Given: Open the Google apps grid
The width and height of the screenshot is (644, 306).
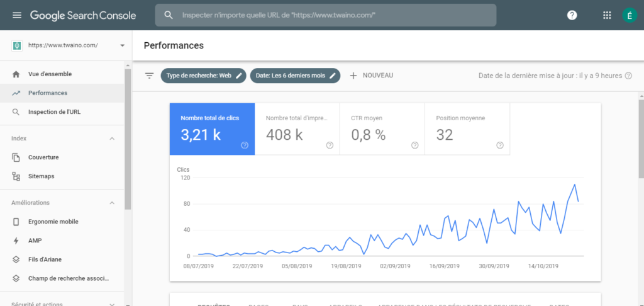Looking at the screenshot, I should pos(606,15).
